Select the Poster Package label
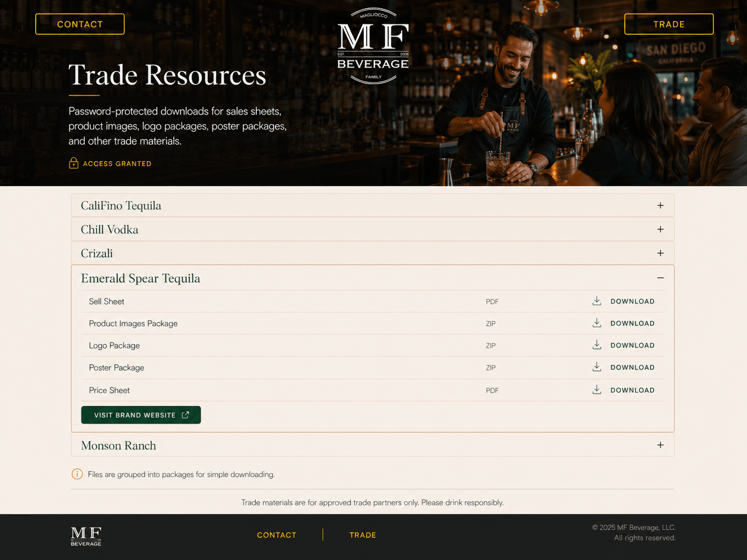Screen dimensions: 747x560 [x=116, y=368]
